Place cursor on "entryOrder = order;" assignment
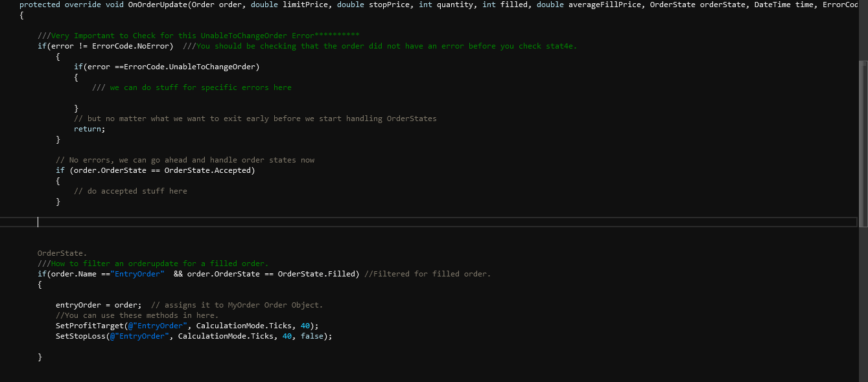 [98, 305]
